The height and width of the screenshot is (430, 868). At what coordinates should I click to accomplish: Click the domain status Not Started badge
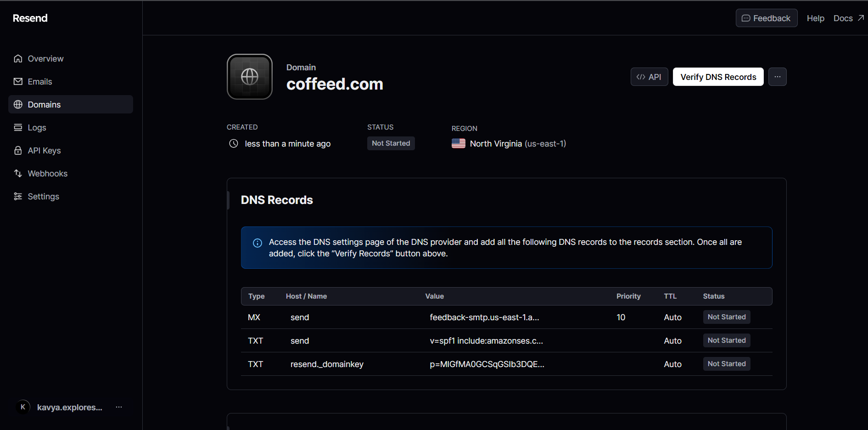(391, 143)
